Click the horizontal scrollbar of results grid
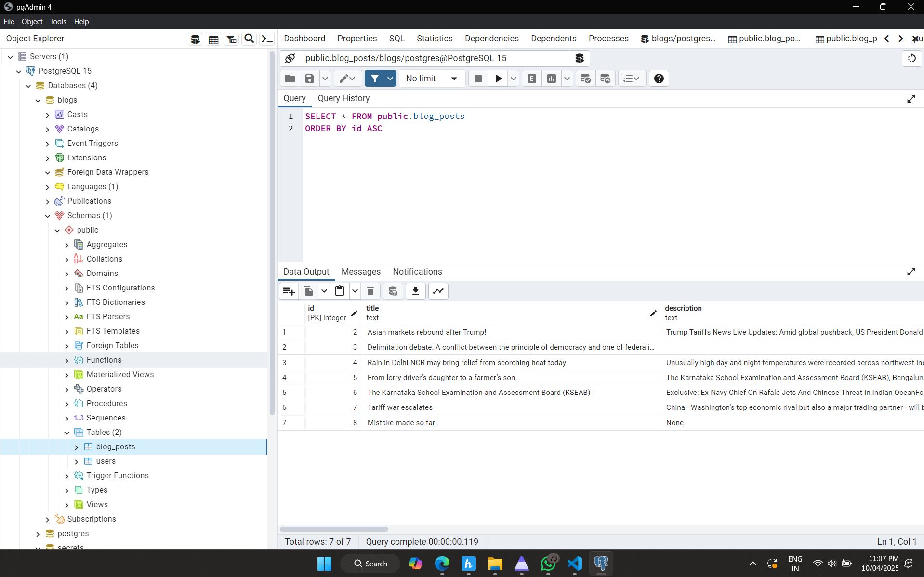Image resolution: width=924 pixels, height=577 pixels. click(334, 529)
